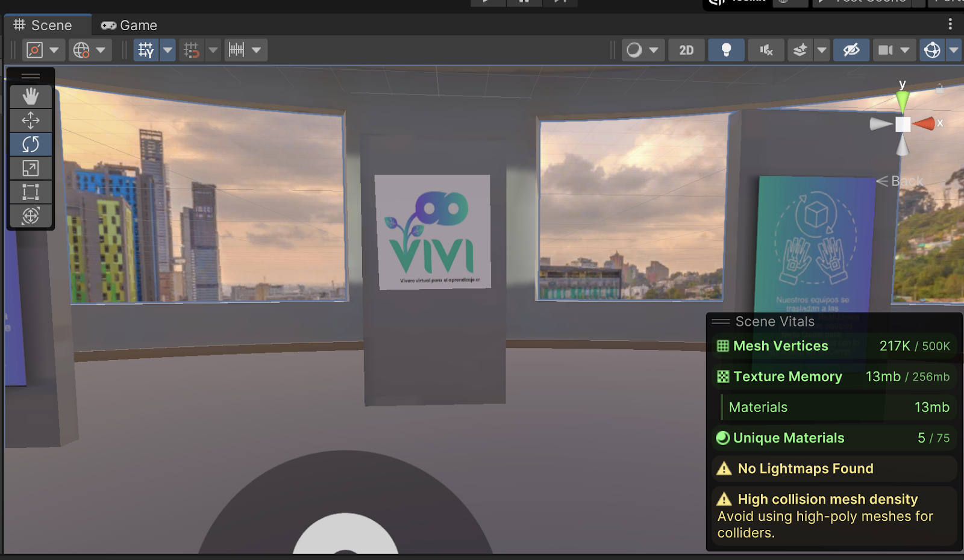The height and width of the screenshot is (560, 964).
Task: Toggle scene audio mute
Action: (766, 50)
